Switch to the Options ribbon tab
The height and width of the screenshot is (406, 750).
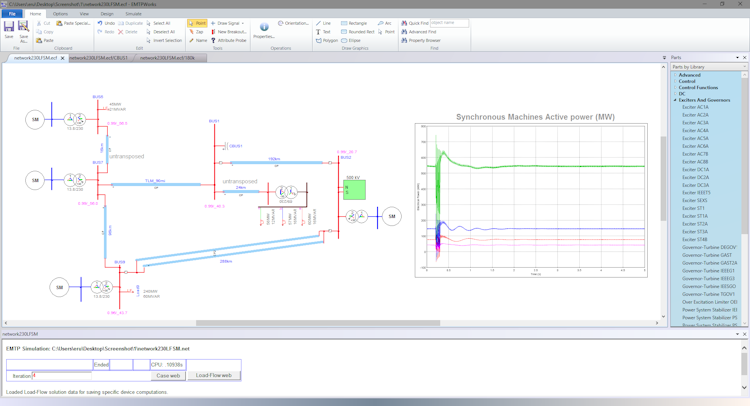pos(60,14)
